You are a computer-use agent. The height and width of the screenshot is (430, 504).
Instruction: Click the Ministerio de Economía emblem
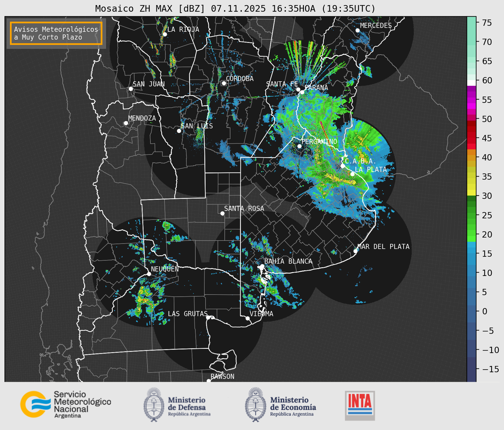click(x=256, y=405)
